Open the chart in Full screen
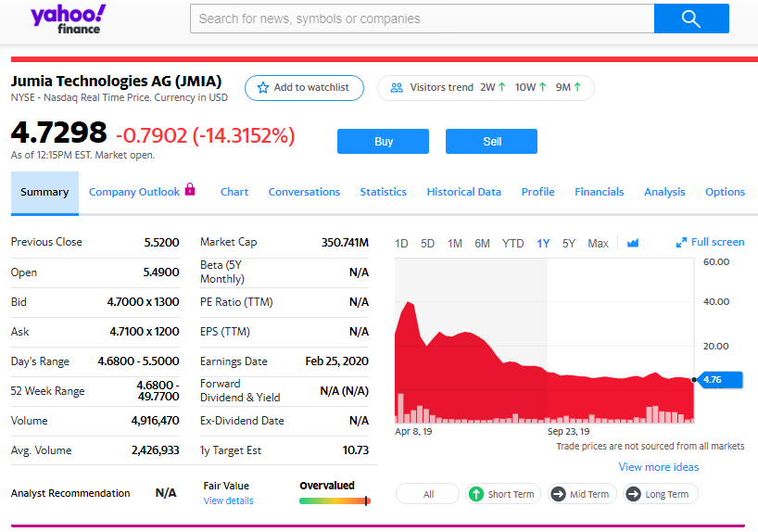This screenshot has width=758, height=532. (x=710, y=242)
